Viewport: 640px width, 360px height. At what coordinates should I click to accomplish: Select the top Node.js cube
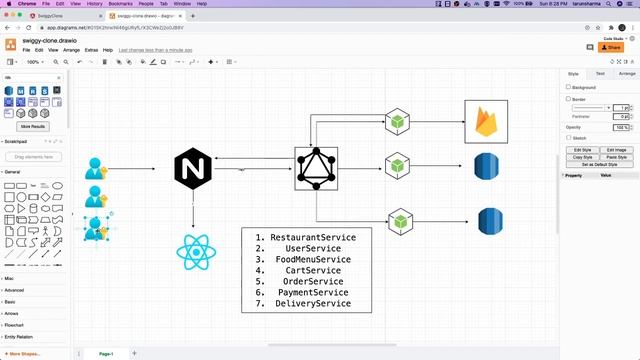(x=398, y=122)
